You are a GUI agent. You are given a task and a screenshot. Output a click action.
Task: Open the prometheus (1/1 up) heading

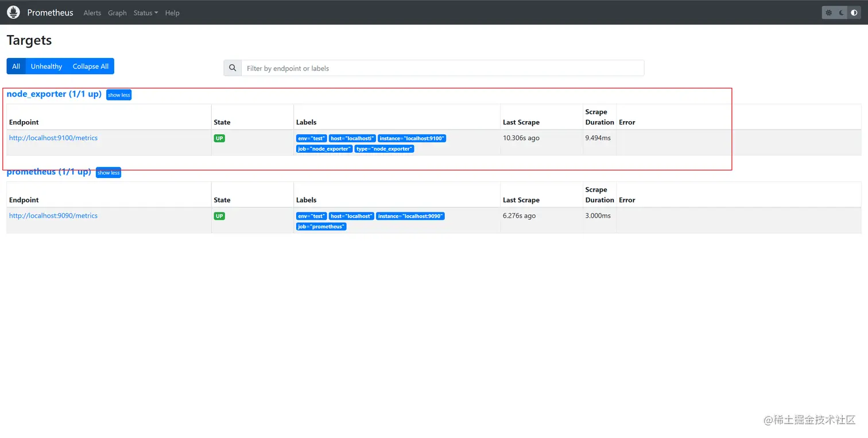tap(49, 172)
